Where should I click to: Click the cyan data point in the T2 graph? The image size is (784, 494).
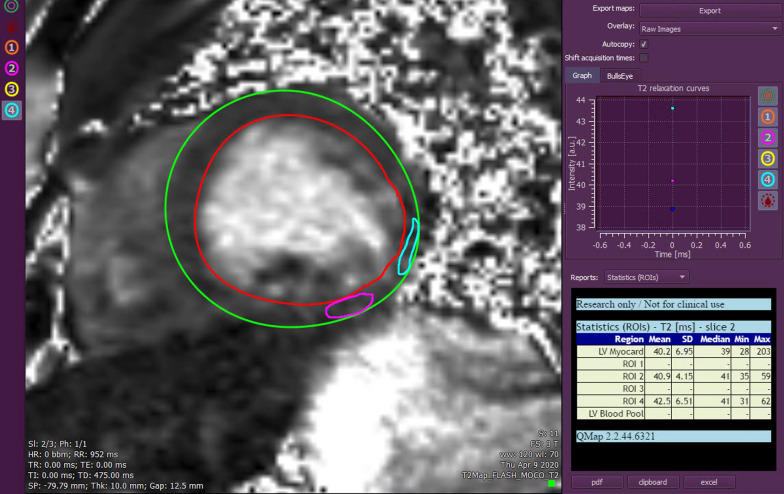673,108
